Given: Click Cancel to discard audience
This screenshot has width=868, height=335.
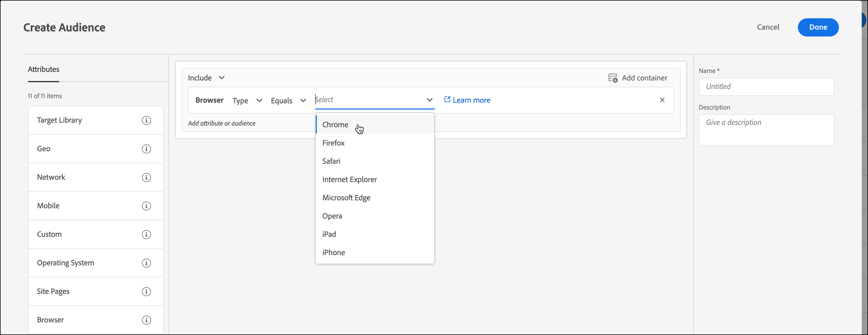Looking at the screenshot, I should coord(768,27).
